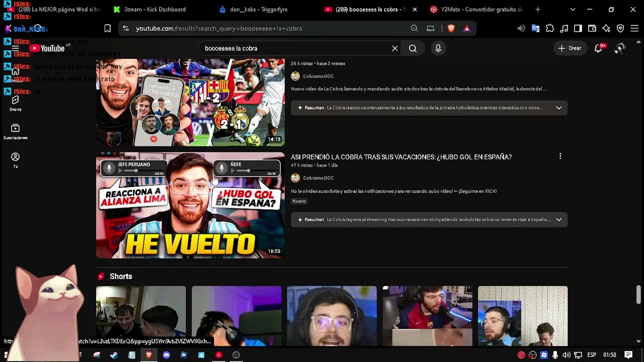
Task: Open the Brave VPN shield icon
Action: [x=620, y=29]
